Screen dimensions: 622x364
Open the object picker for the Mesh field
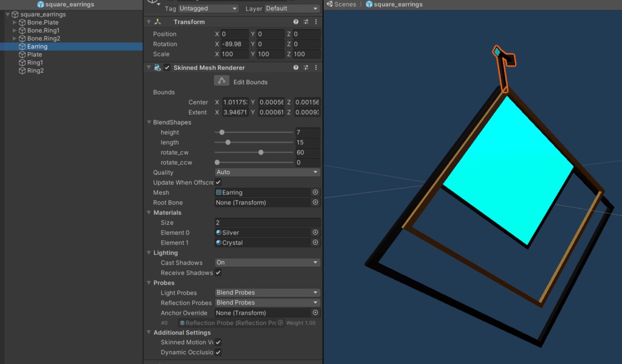[315, 192]
